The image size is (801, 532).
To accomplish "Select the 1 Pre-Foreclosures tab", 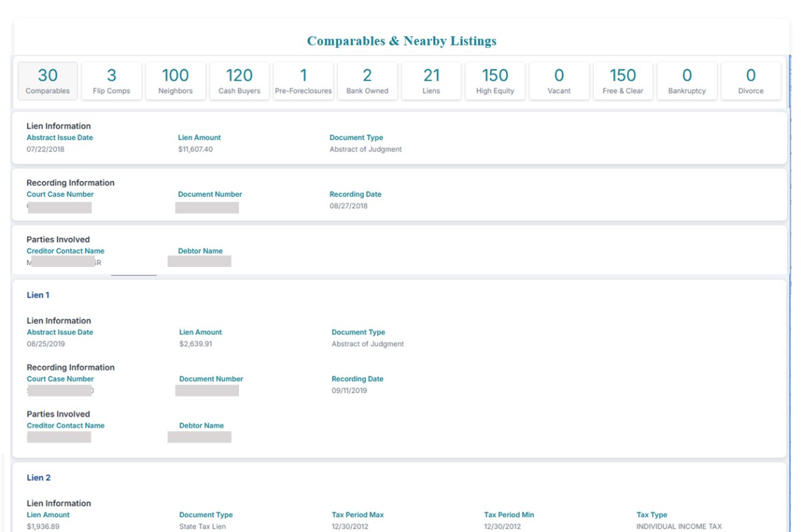I will 303,81.
